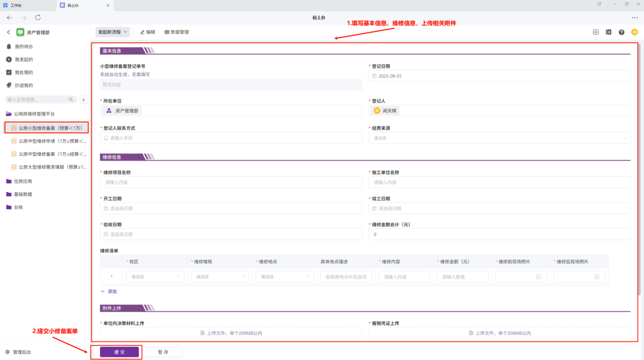Click the help question mark icon

(x=621, y=32)
